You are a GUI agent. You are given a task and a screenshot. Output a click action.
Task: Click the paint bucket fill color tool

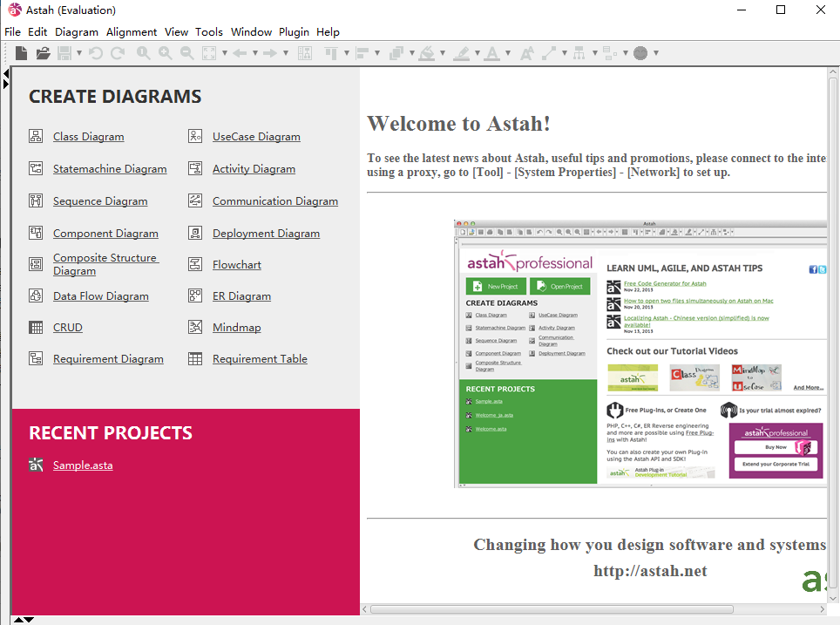[x=425, y=53]
